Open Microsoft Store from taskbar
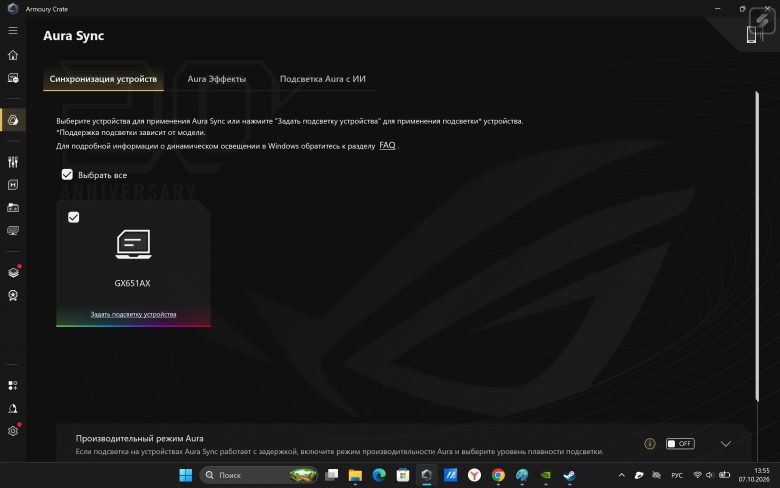 (403, 475)
